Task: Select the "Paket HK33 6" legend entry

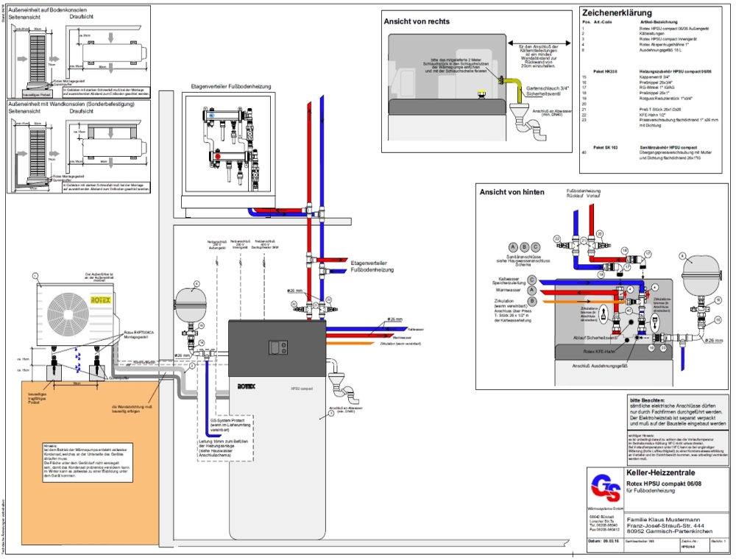Action: click(605, 71)
